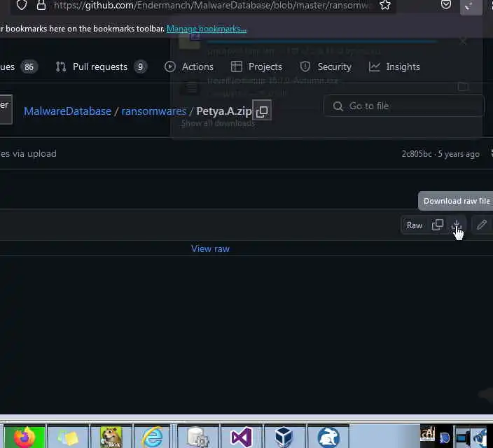The height and width of the screenshot is (448, 493).
Task: Open the Box dog icon in taskbar
Action: click(x=111, y=437)
